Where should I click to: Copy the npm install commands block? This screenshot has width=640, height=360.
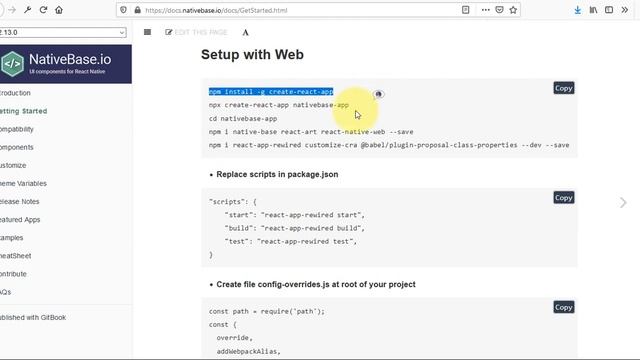pos(564,88)
